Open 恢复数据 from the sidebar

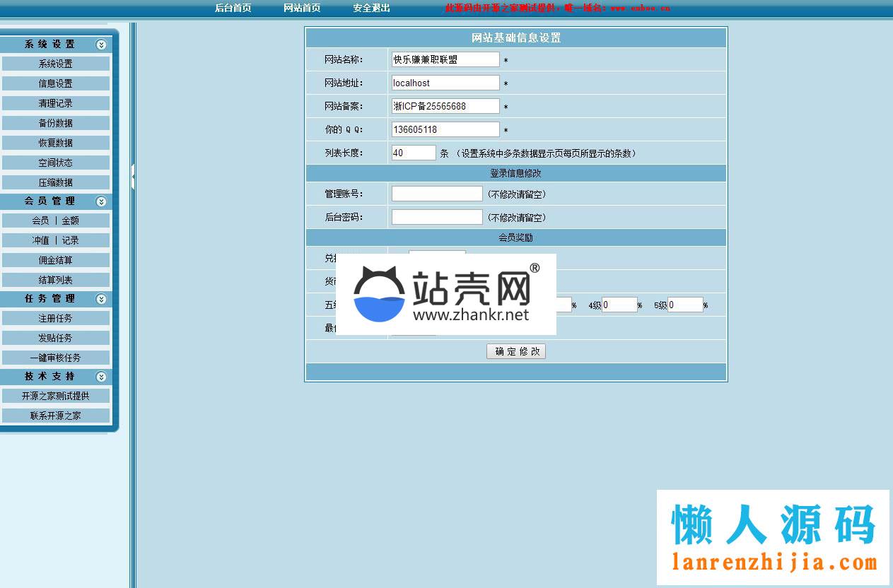click(x=55, y=143)
